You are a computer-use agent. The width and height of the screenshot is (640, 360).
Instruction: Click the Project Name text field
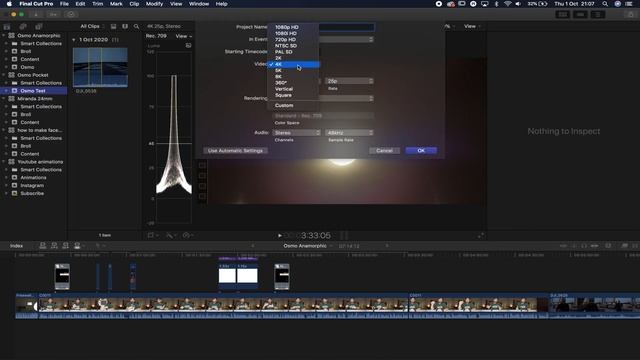346,27
